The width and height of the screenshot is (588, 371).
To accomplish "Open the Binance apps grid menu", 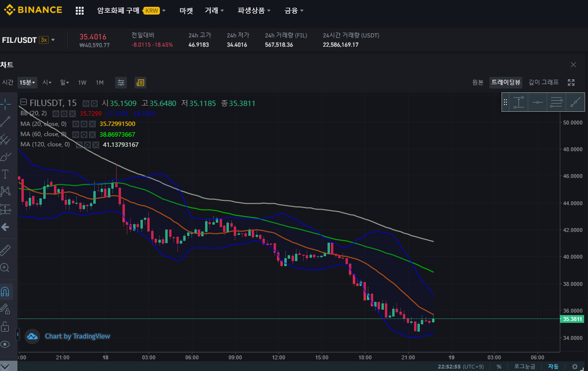I will coord(80,11).
